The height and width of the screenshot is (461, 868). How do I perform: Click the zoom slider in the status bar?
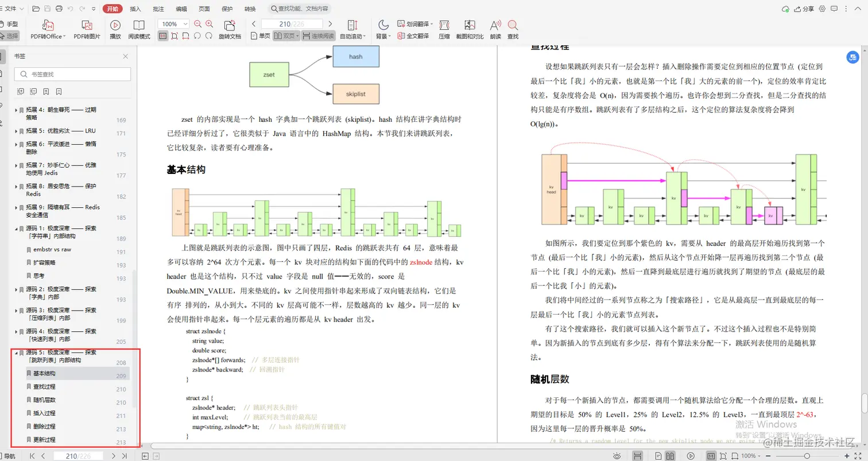(x=806, y=456)
